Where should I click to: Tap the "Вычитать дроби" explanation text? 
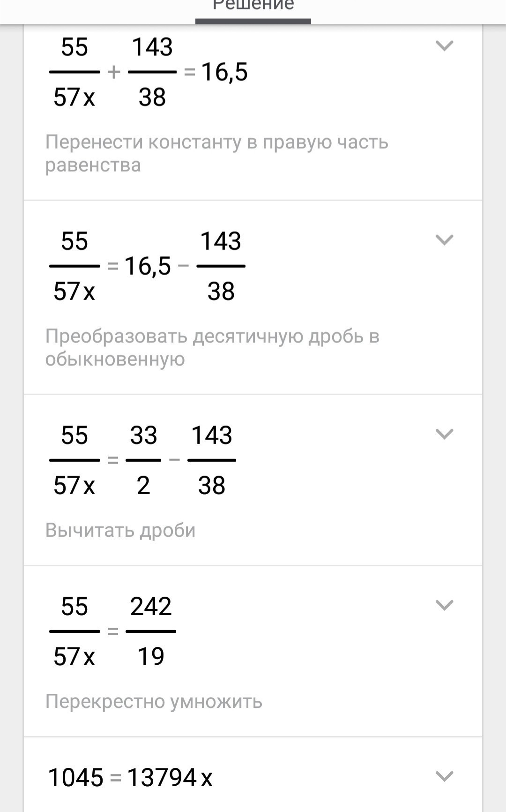tap(120, 530)
